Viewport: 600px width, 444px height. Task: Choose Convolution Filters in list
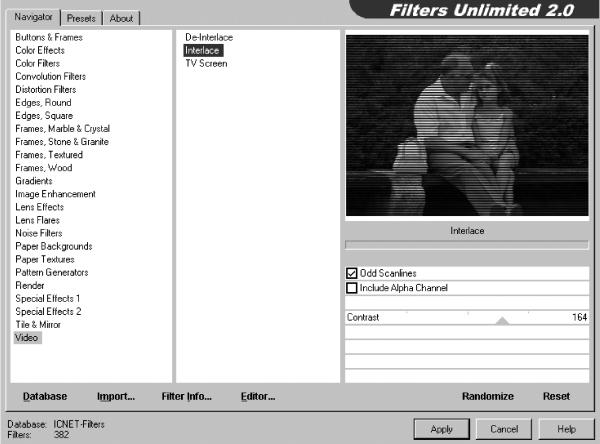51,76
